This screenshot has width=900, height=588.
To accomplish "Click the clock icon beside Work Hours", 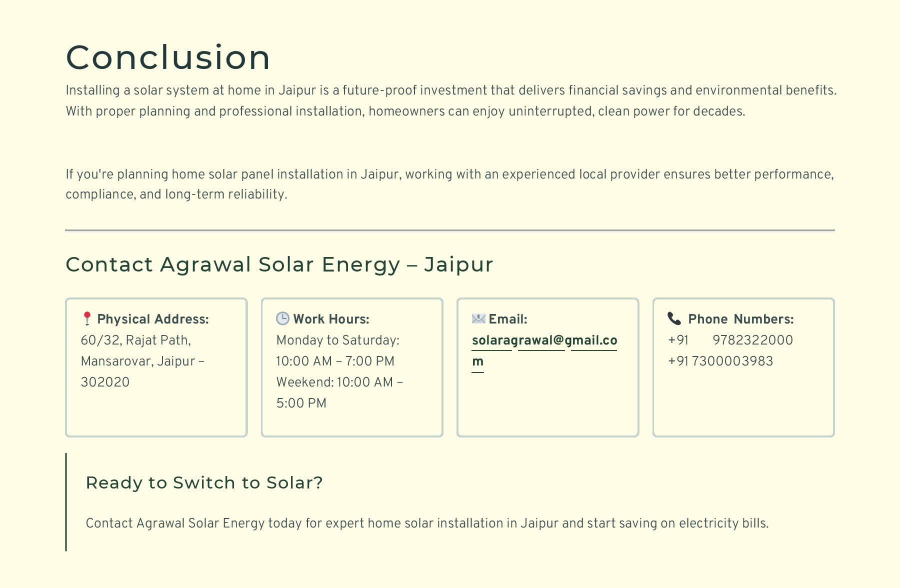I will coord(282,318).
